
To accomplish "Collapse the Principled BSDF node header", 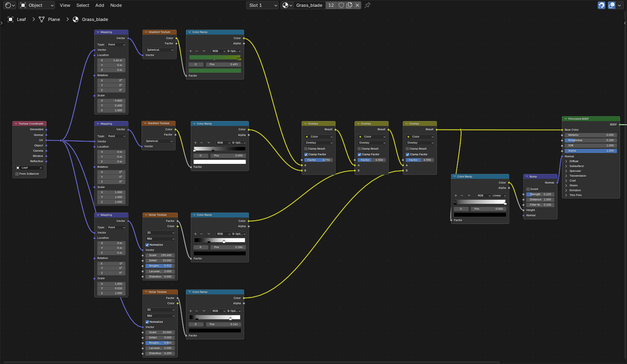I will click(565, 118).
